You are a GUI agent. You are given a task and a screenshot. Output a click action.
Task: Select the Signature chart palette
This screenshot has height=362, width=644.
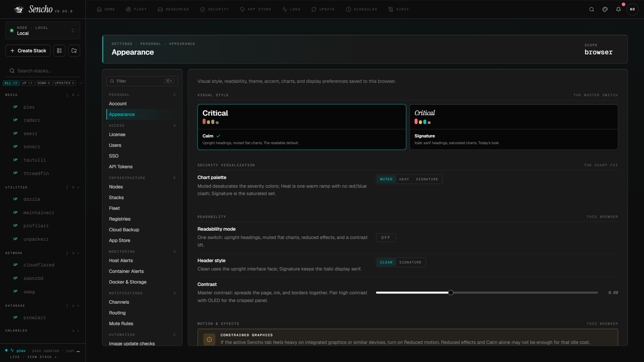[x=427, y=179]
